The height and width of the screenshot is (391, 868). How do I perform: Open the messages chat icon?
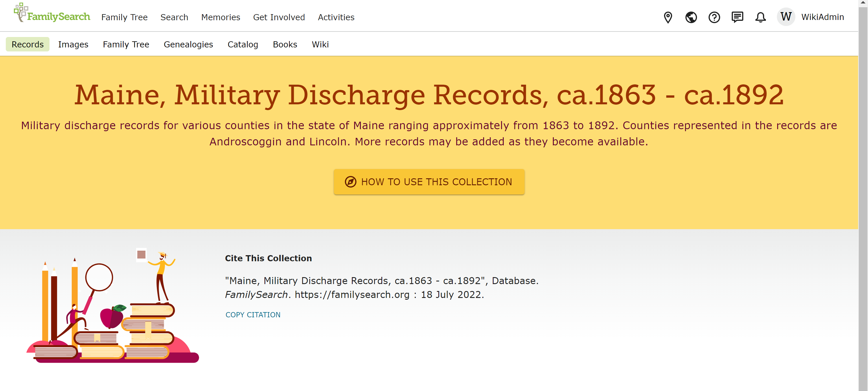(737, 17)
